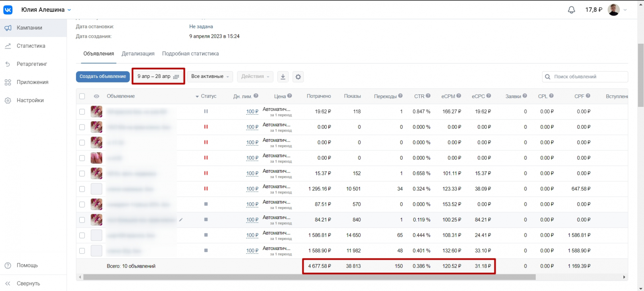644x291 pixels.
Task: Click the CTR help question icon
Action: [428, 96]
